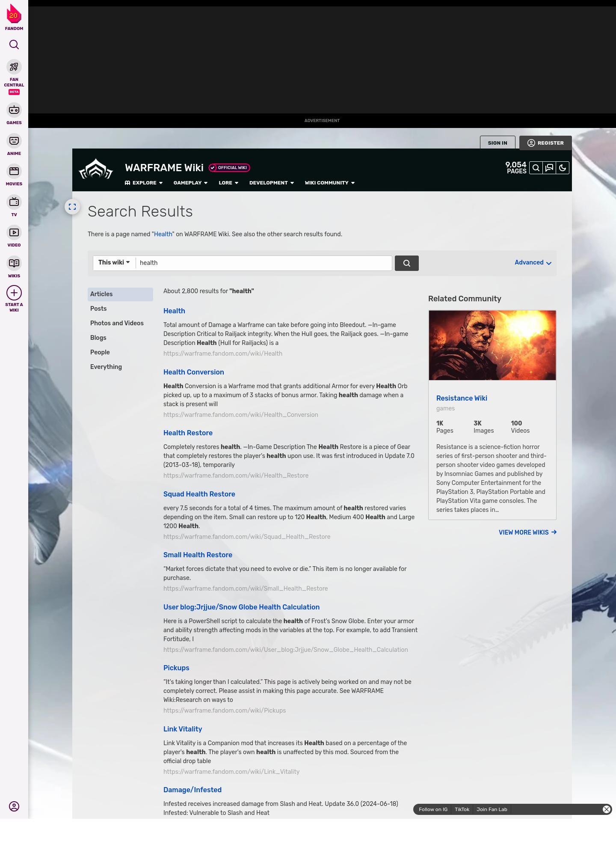Screen dimensions: 616x856
Task: Click the Start a Wiki plus icon
Action: 14,293
